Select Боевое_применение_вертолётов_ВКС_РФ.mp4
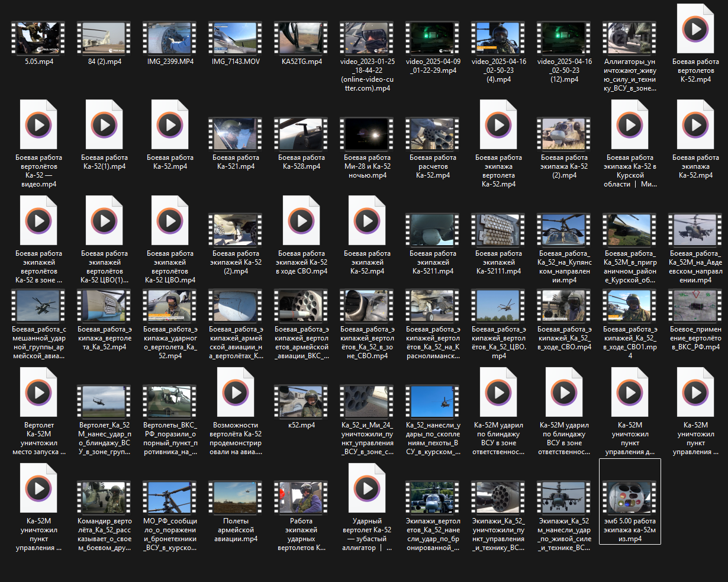728x582 pixels. pos(695,306)
